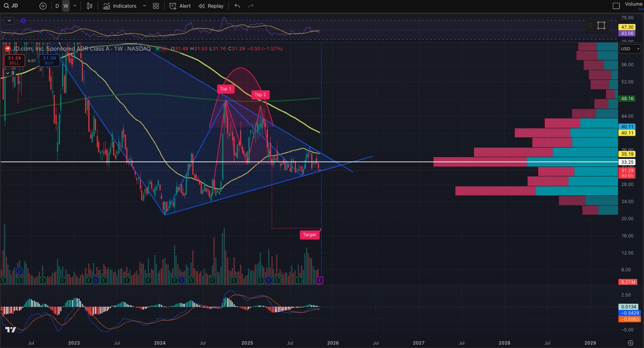Undo the last chart action

236,6
